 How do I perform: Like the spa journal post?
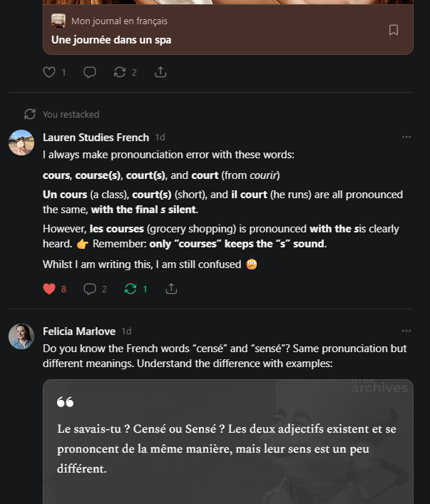[x=49, y=72]
